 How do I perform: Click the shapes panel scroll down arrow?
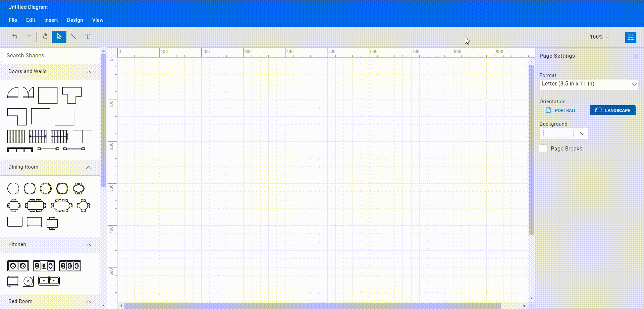[x=103, y=305]
